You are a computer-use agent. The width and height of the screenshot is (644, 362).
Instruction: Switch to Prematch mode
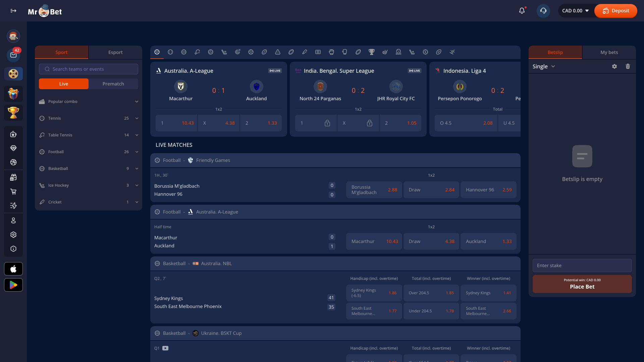point(113,84)
